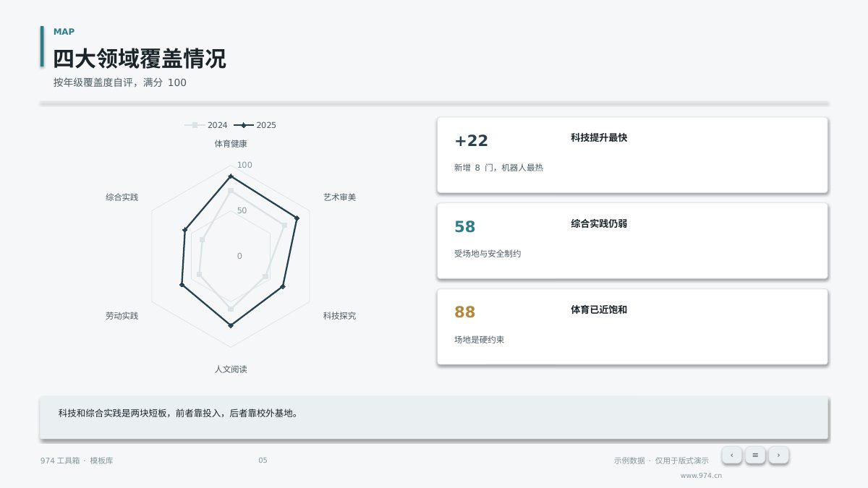The image size is (868, 488).
Task: Click the 2025 劳动实践 data point
Action: 182,286
